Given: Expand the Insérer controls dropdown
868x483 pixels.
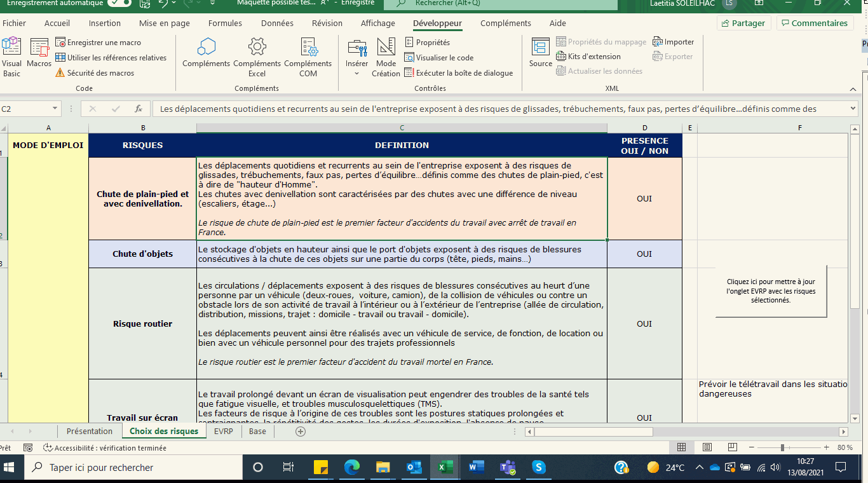Looking at the screenshot, I should tap(356, 73).
